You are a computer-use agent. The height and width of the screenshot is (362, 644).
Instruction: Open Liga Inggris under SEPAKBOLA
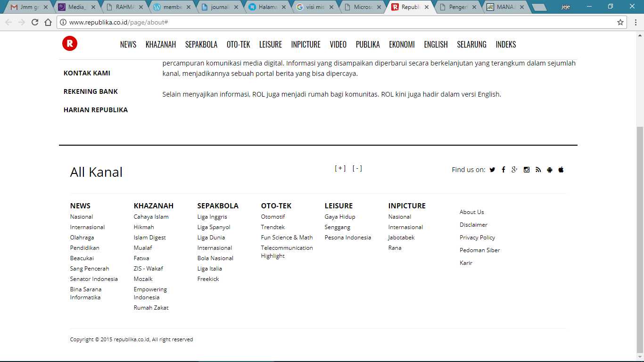[212, 217]
